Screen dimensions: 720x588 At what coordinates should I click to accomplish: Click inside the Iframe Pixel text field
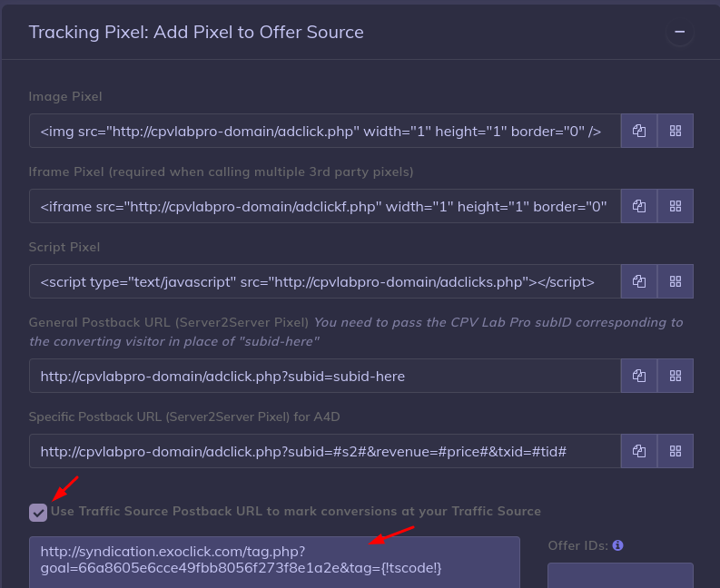pos(324,206)
